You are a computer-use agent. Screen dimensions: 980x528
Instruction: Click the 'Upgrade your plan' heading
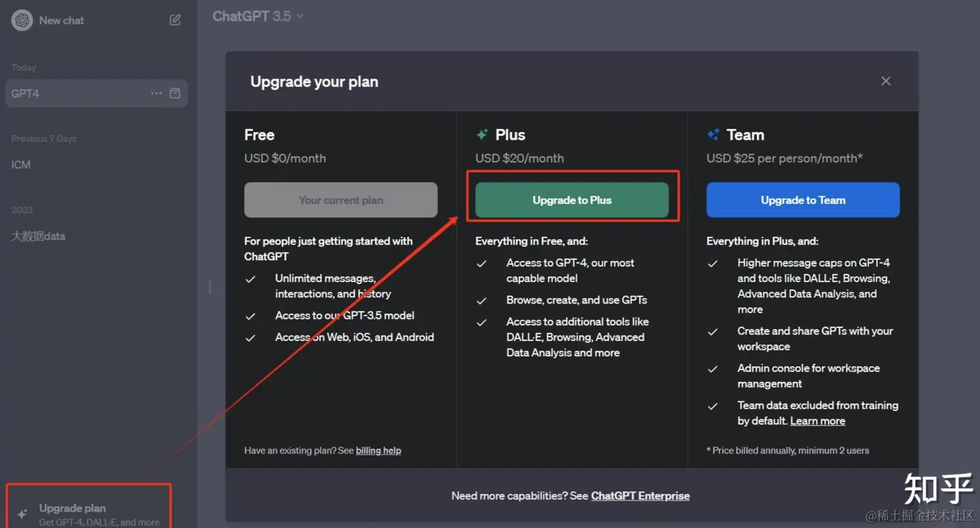(314, 82)
